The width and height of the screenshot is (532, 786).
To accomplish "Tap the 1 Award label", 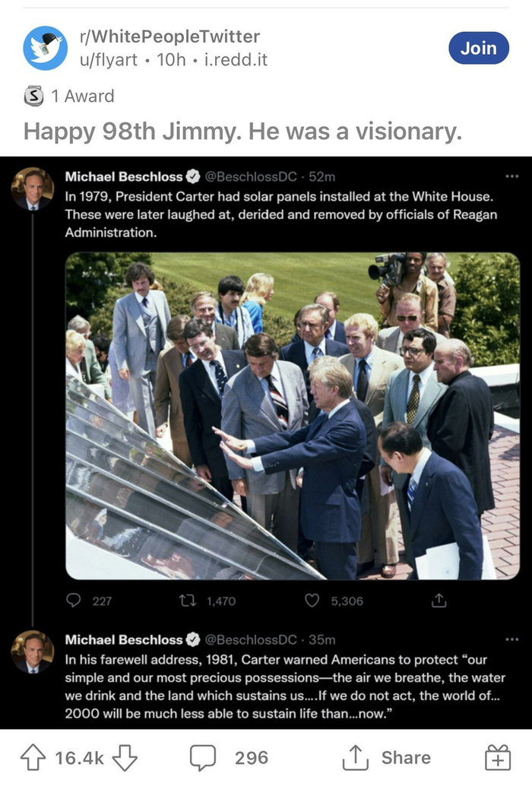I will point(82,97).
